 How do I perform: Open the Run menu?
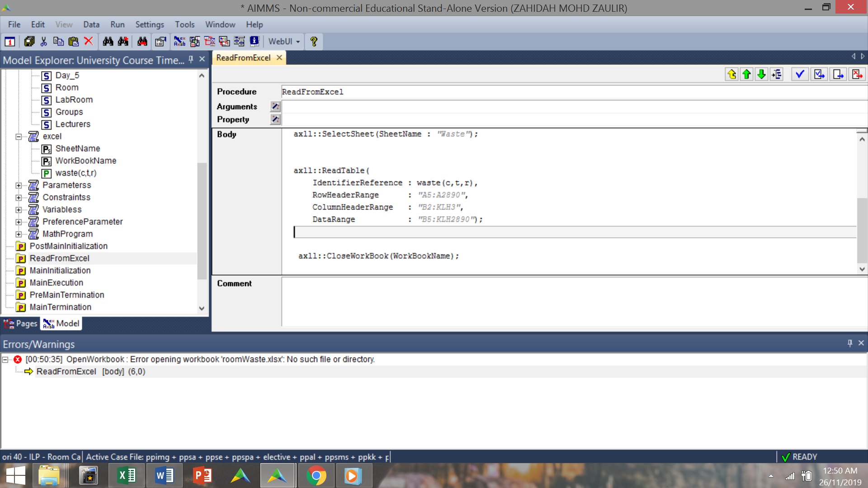click(117, 24)
